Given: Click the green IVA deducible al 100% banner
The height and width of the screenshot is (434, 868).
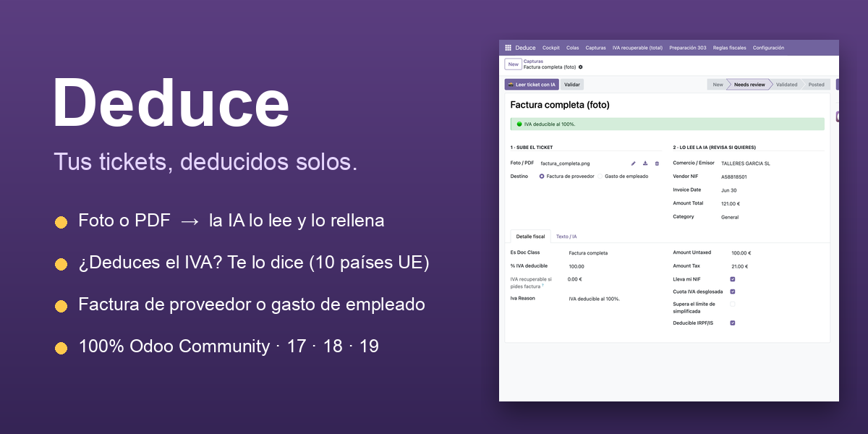Looking at the screenshot, I should click(668, 124).
